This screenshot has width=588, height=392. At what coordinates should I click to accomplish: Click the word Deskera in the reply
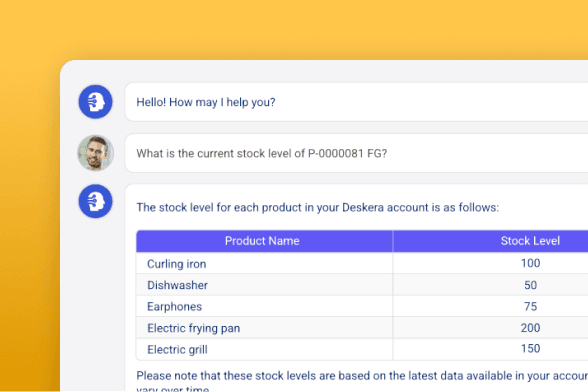click(363, 207)
